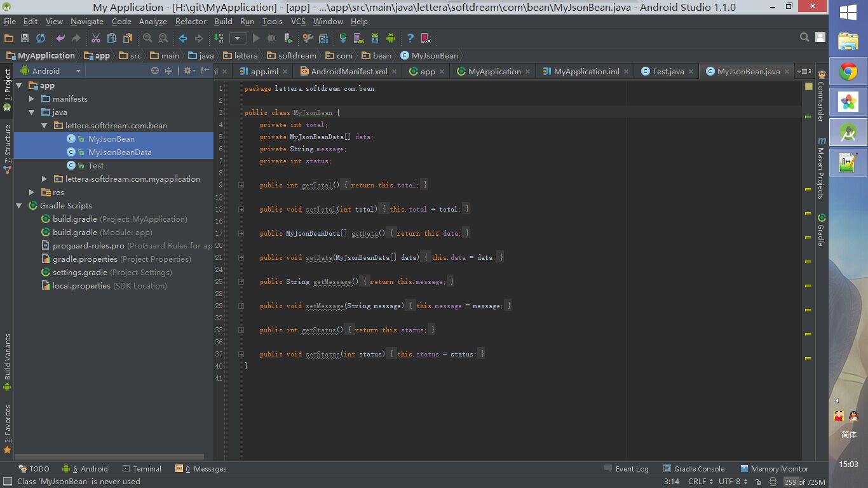Open Replace with the toolbar icon
868x488 pixels.
coord(163,38)
